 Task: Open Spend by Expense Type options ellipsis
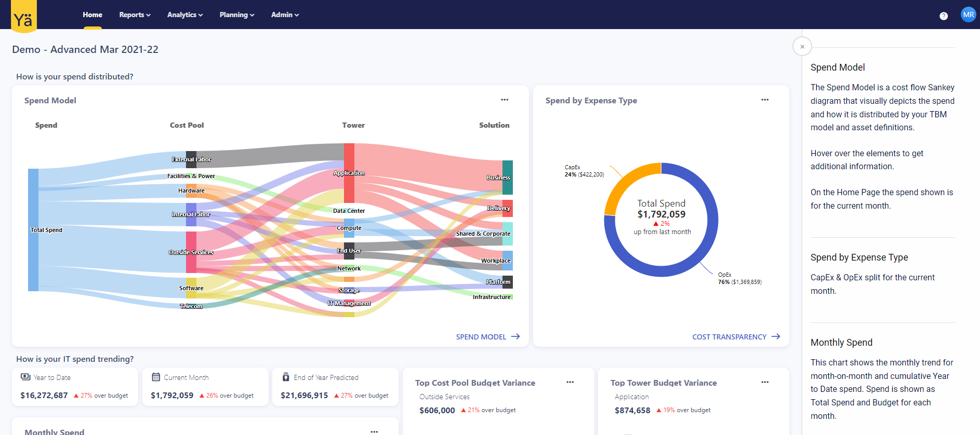pos(765,100)
